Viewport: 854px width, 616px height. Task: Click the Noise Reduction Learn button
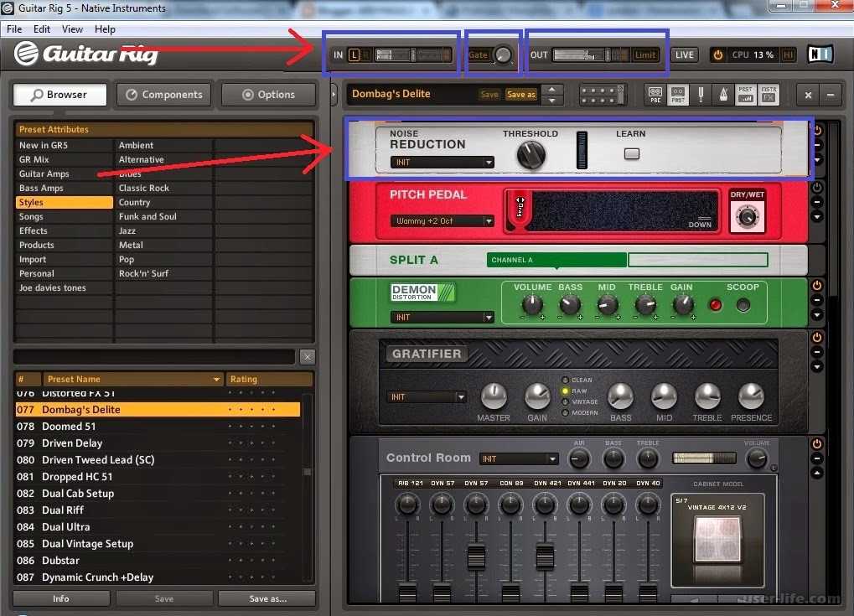[632, 154]
